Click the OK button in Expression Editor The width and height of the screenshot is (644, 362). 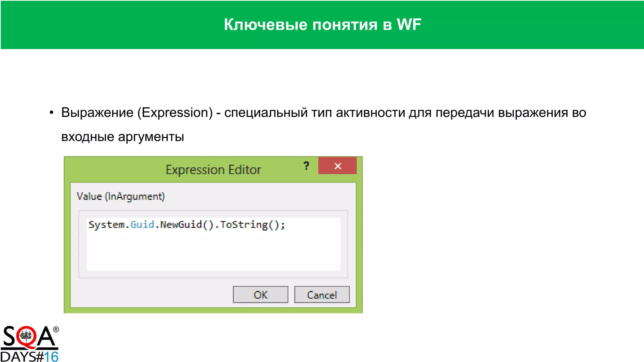click(x=260, y=294)
